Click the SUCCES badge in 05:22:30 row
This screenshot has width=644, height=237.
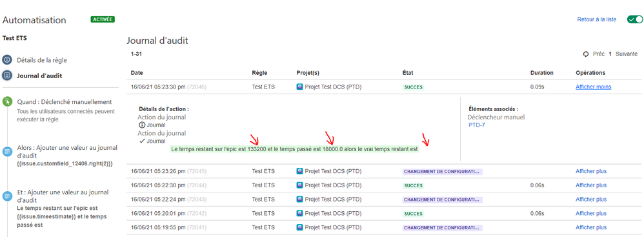[x=412, y=185]
